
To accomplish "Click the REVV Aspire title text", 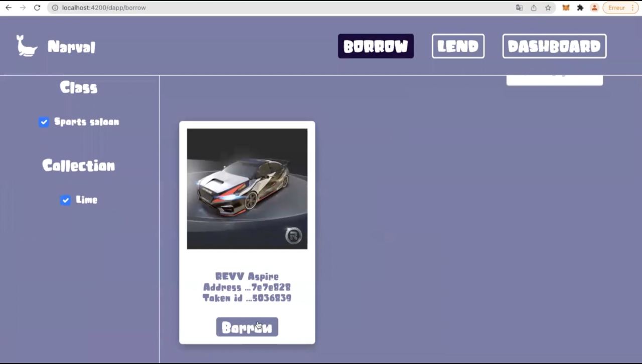I will click(x=247, y=276).
